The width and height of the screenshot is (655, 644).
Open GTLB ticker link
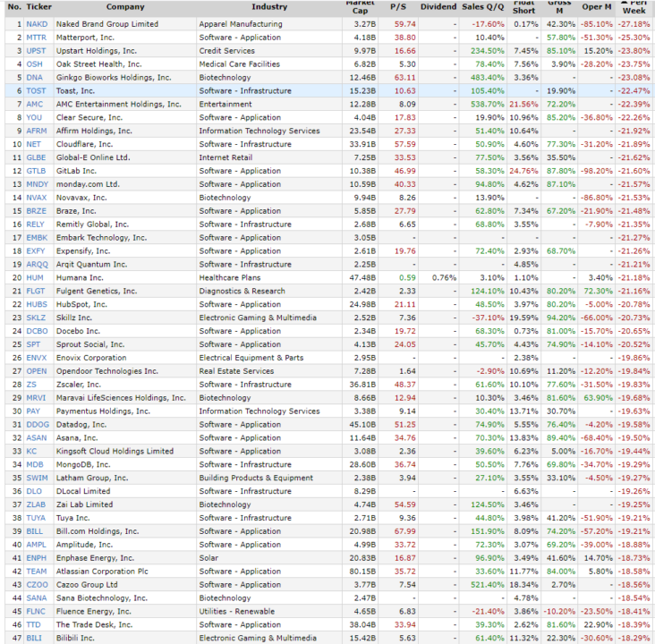click(36, 171)
